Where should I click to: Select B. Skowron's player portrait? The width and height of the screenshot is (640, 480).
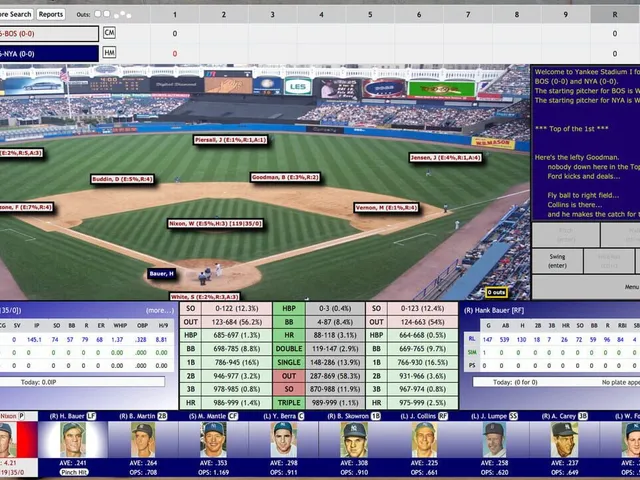point(353,439)
